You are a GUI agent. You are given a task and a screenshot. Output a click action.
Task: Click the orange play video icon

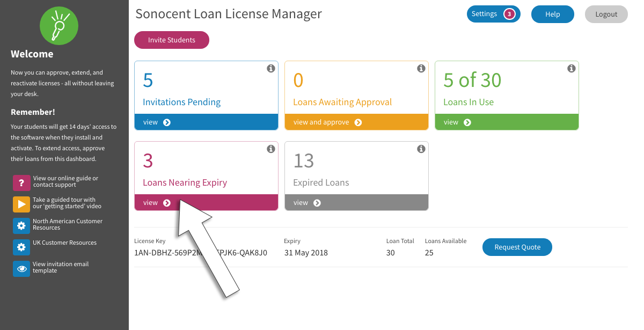(x=21, y=204)
